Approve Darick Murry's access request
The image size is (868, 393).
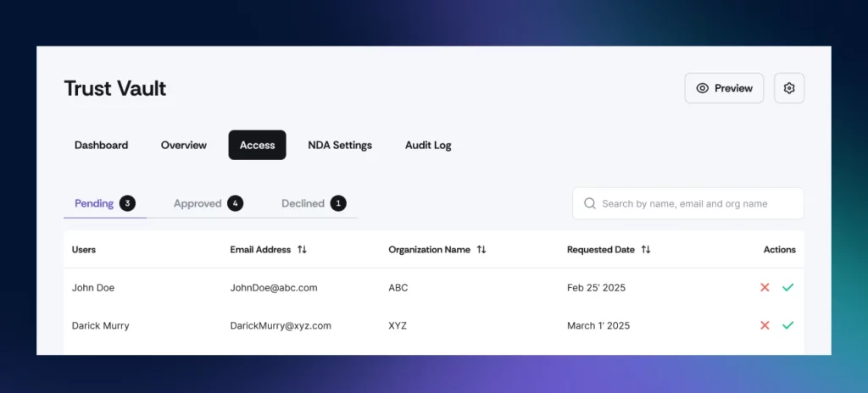click(x=787, y=325)
